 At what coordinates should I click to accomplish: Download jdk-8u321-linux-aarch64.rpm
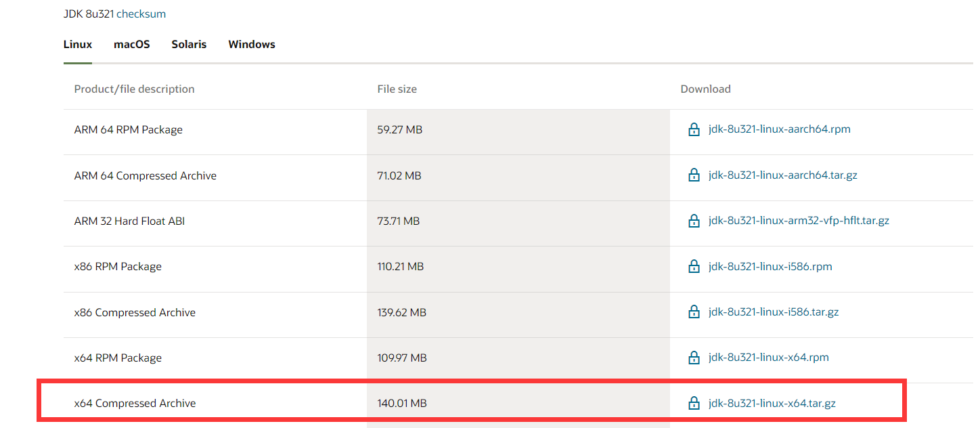(x=780, y=129)
